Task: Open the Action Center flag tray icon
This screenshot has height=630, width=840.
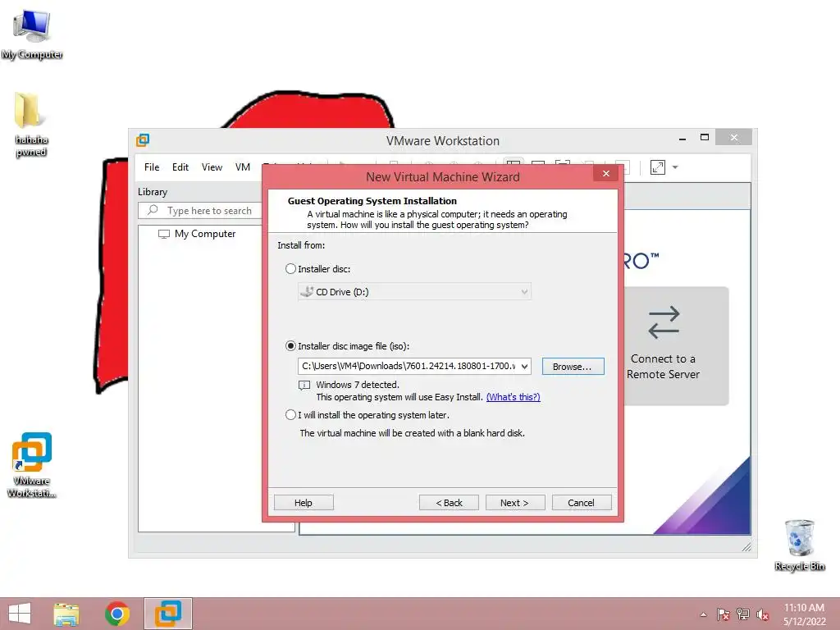Action: pyautogui.click(x=723, y=614)
